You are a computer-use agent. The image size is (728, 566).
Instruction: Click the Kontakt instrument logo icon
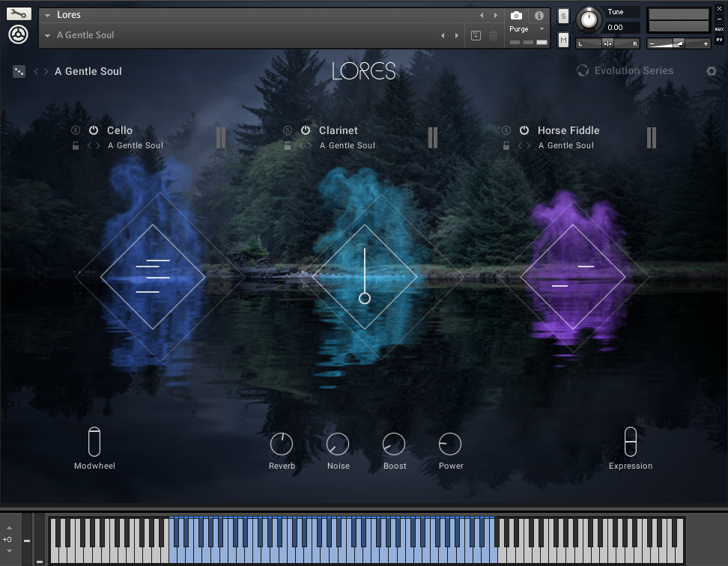pos(19,34)
